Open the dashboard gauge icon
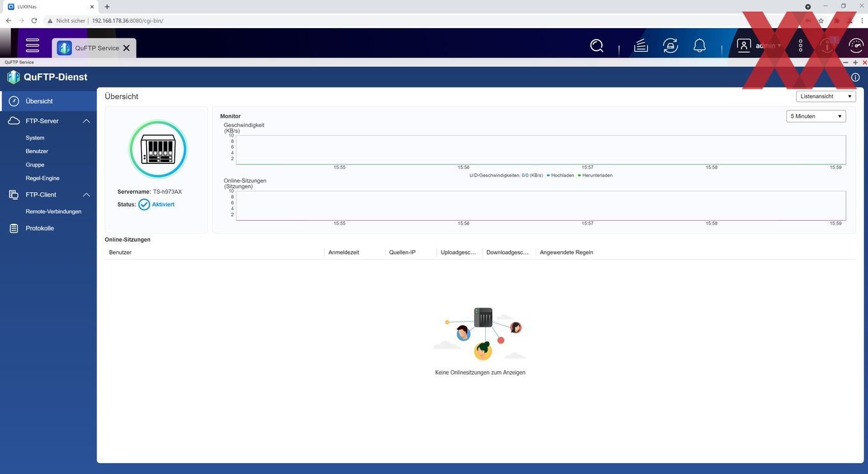This screenshot has height=474, width=868. 856,46
